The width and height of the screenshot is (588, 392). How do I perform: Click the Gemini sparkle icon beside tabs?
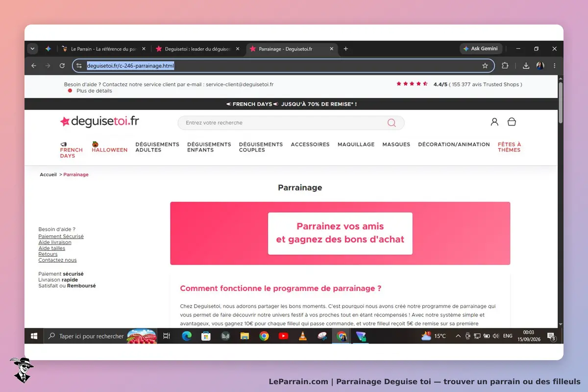tap(48, 49)
